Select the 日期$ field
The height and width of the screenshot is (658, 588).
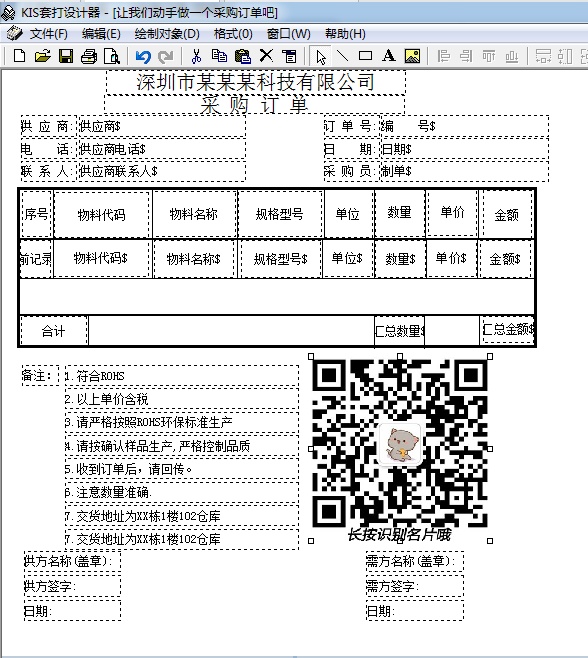[x=464, y=149]
